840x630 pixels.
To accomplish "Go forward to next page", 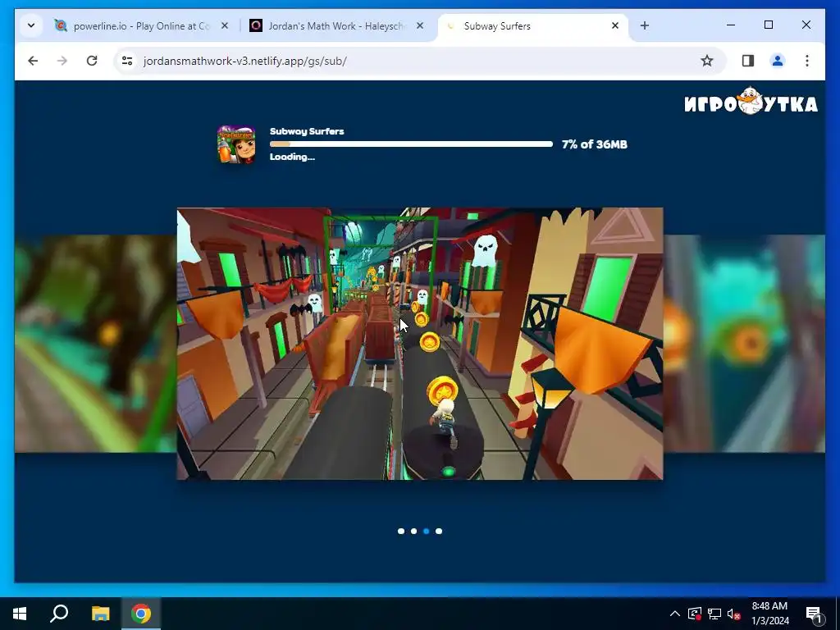I will tap(62, 61).
